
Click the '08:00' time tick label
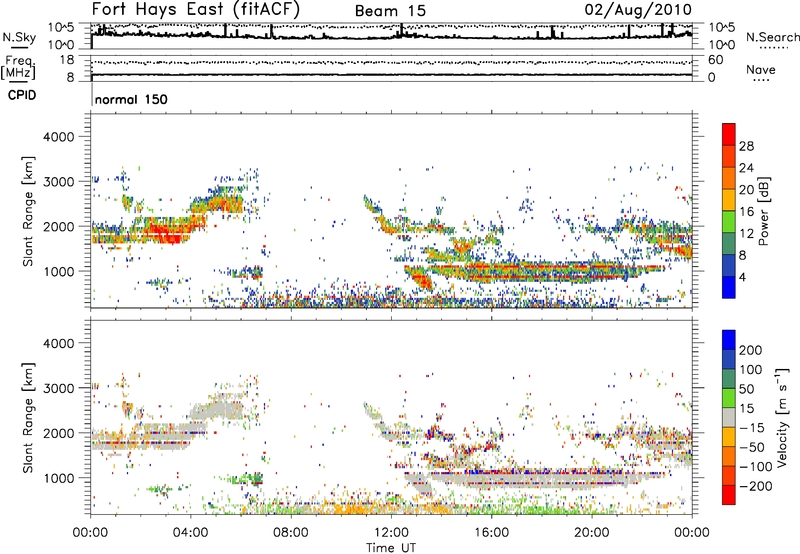coord(291,533)
